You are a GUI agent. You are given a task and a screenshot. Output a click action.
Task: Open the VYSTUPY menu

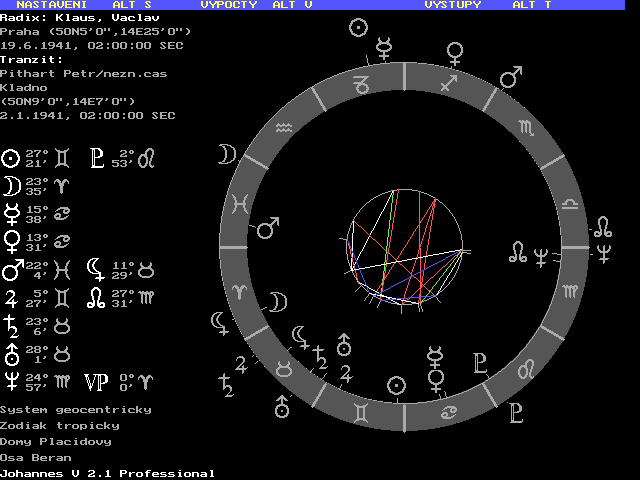coord(453,5)
